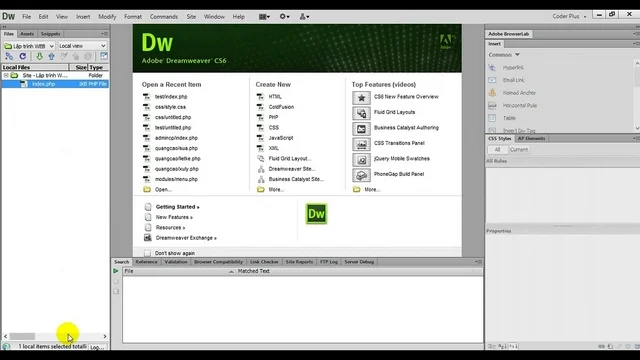The width and height of the screenshot is (640, 360).
Task: Click the log status icon at bottom left
Action: click(x=6, y=347)
